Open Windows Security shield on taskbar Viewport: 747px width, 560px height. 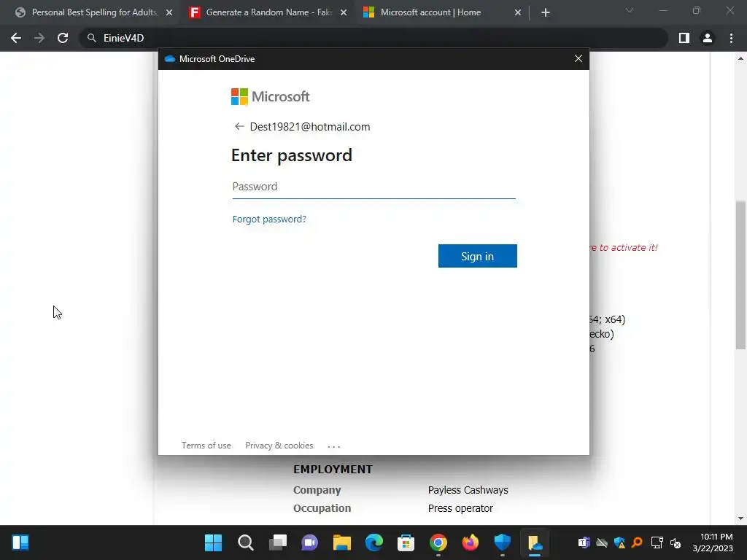pos(502,542)
